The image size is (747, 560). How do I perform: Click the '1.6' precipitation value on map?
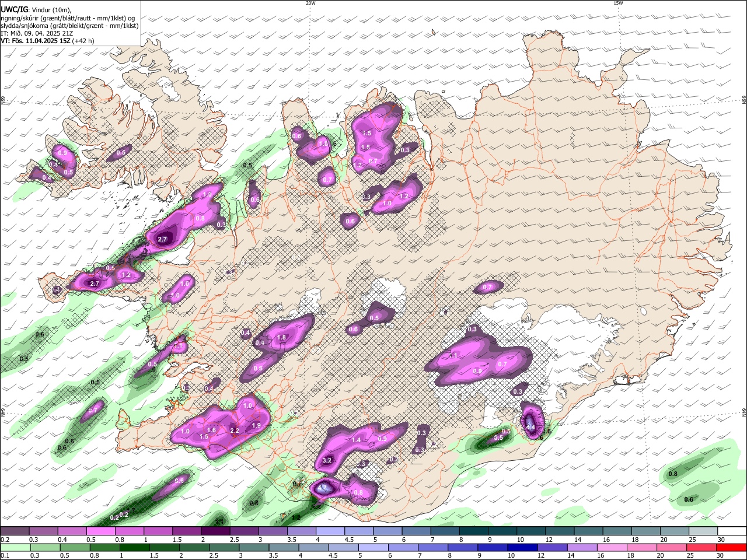pos(212,430)
